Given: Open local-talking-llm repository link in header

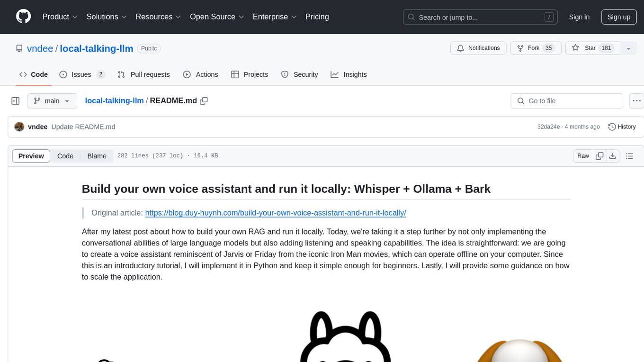Looking at the screenshot, I should pos(97,48).
